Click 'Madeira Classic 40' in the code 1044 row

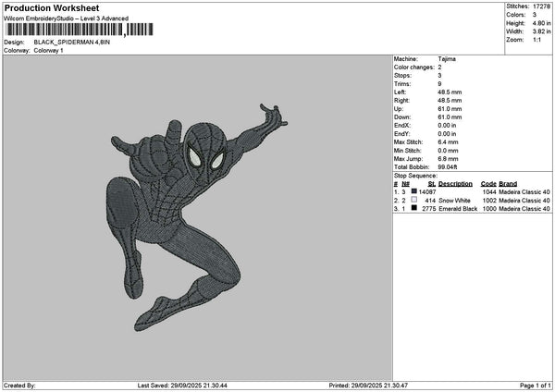pyautogui.click(x=524, y=192)
